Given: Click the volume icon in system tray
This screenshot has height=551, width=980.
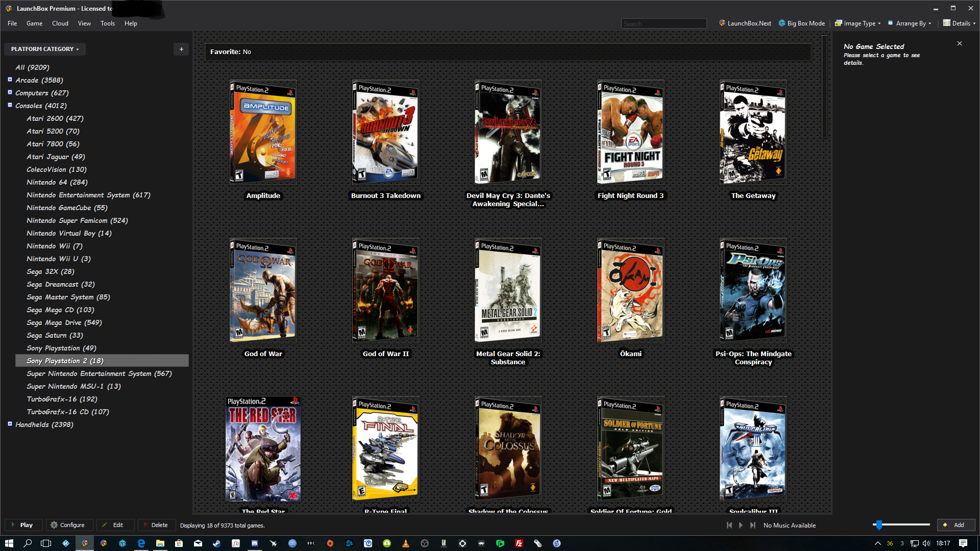Looking at the screenshot, I should [x=926, y=543].
